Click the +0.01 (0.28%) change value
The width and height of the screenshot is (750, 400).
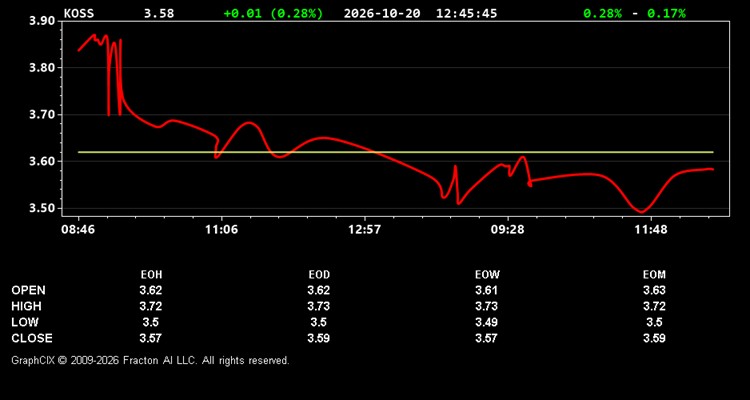[x=273, y=13]
